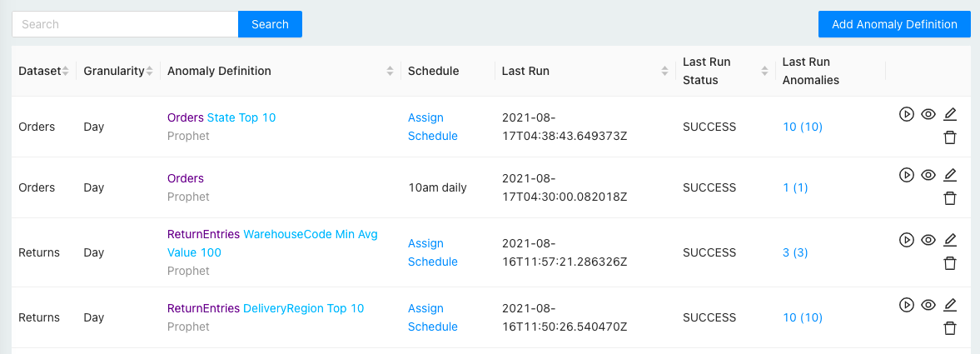Sort table by Dataset column
The width and height of the screenshot is (980, 354).
65,72
